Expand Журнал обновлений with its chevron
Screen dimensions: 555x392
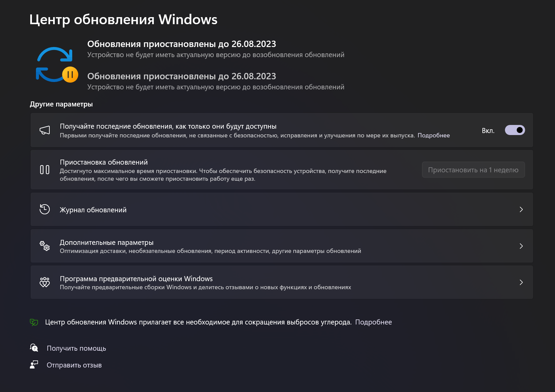tap(521, 210)
